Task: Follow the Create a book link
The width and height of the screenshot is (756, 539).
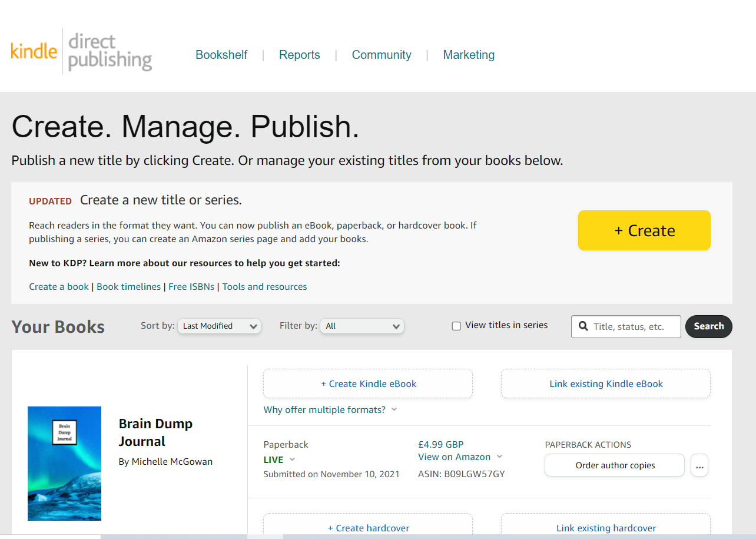Action: click(59, 287)
